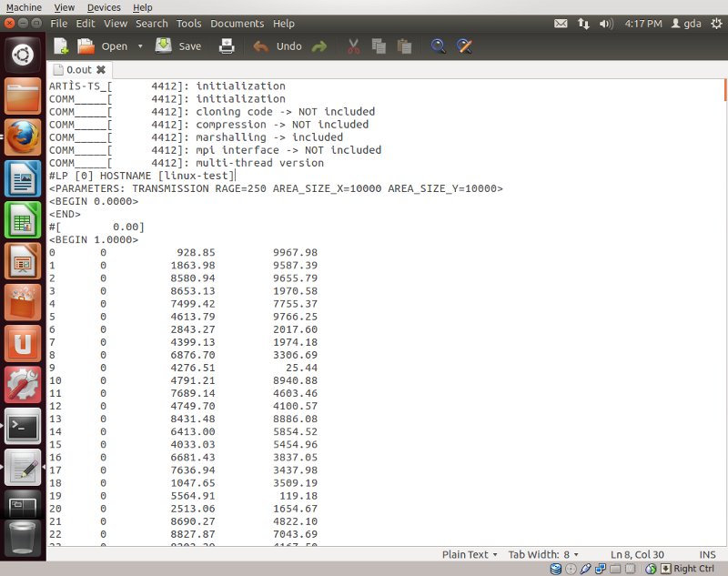728x576 pixels.
Task: Open the Search menu
Action: [152, 23]
